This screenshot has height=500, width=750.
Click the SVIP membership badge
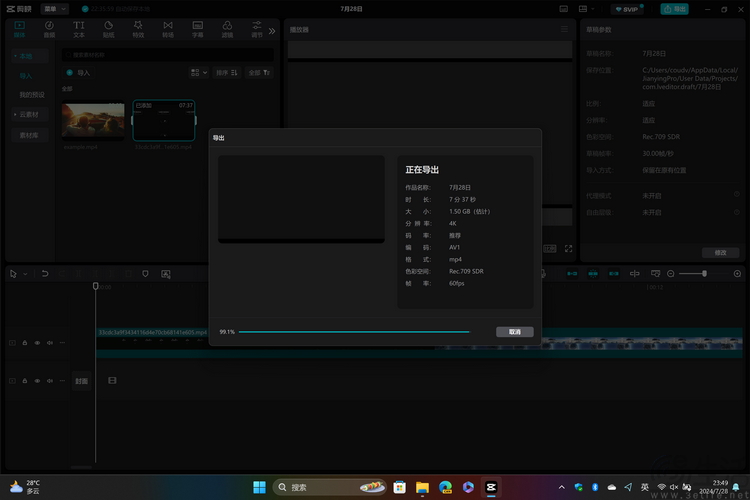click(627, 9)
